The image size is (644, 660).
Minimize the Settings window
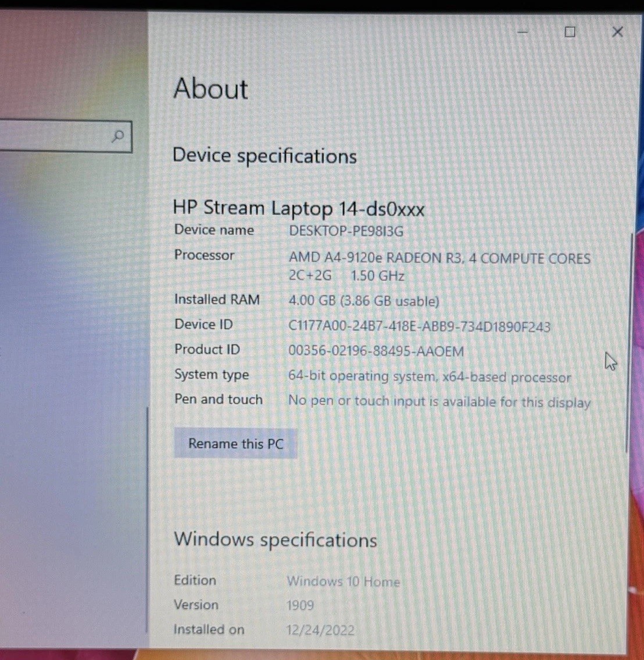(523, 32)
